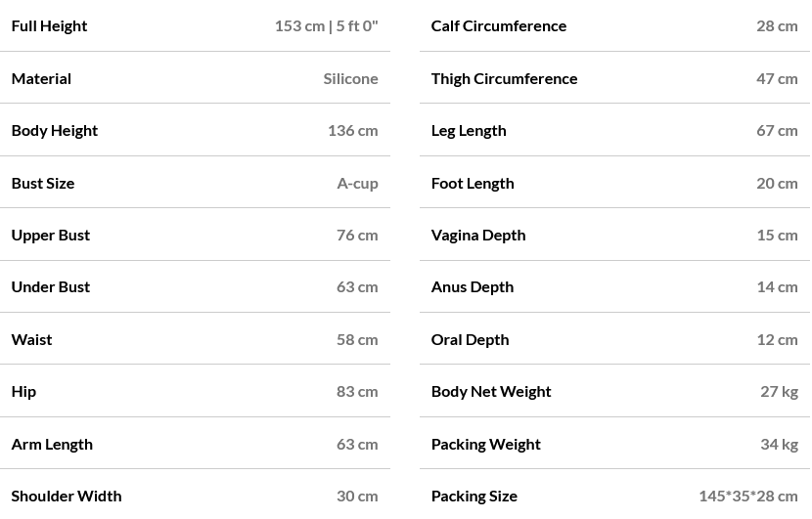Select the Thigh Circumference label

504,78
